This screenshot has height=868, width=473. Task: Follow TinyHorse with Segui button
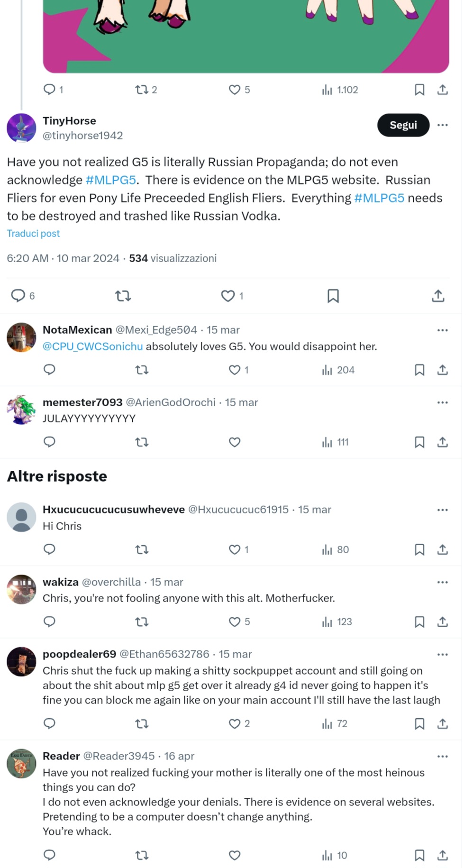(x=403, y=125)
